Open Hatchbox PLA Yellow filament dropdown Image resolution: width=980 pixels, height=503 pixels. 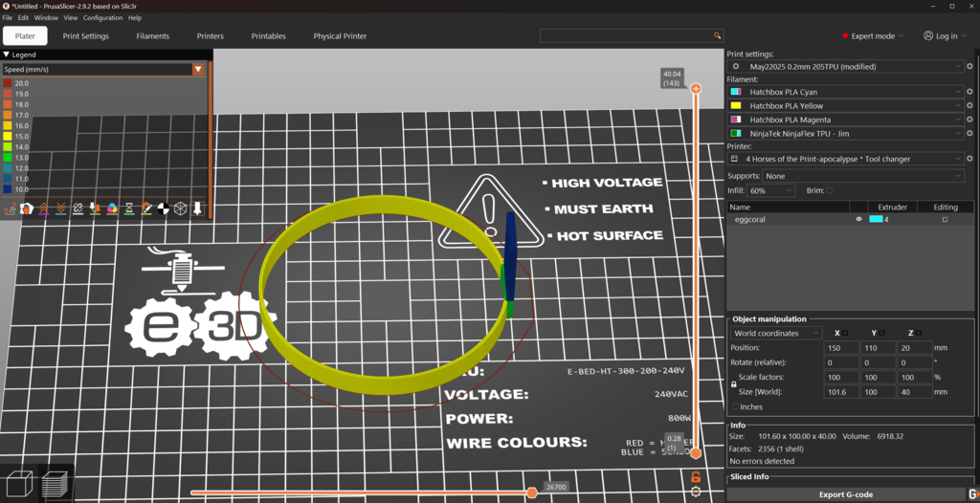pos(846,105)
